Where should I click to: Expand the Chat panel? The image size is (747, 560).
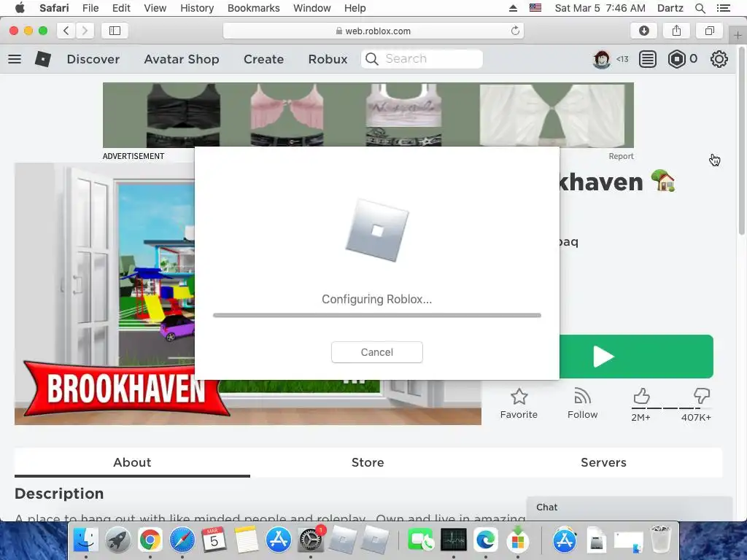coord(629,507)
